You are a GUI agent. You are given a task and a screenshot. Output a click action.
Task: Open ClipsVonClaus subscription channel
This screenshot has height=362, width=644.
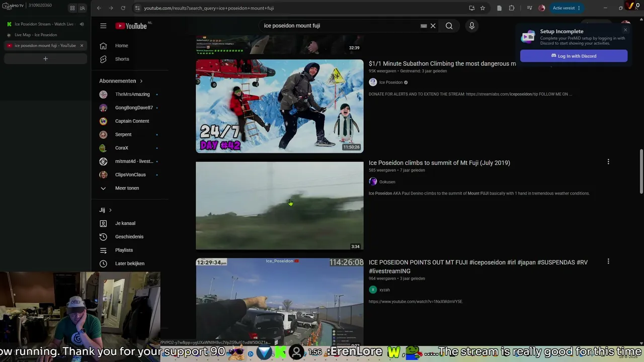pyautogui.click(x=130, y=175)
